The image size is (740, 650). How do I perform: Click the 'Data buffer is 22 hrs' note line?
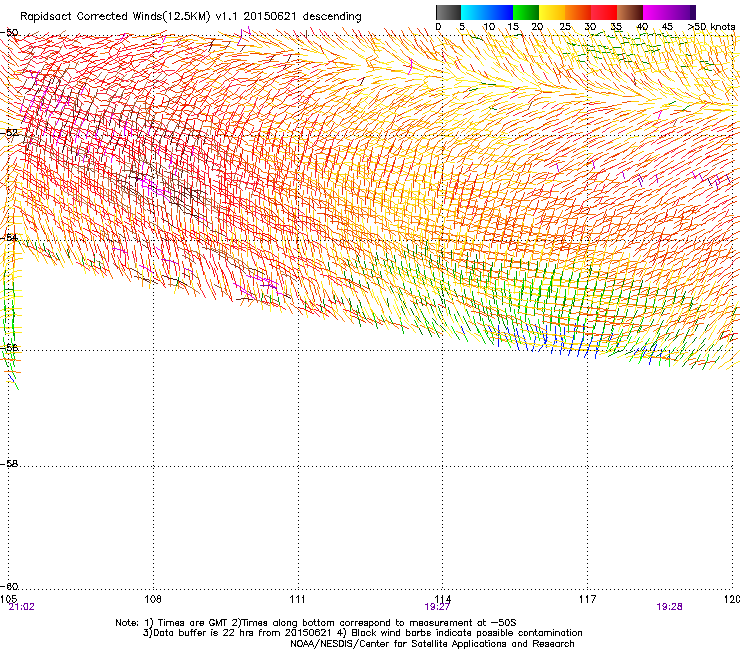[x=362, y=633]
